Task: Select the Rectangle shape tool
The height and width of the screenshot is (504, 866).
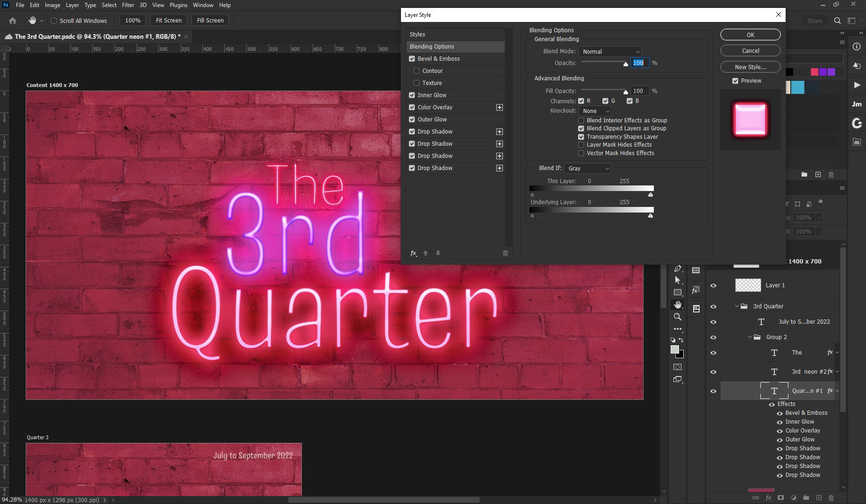Action: pos(678,292)
